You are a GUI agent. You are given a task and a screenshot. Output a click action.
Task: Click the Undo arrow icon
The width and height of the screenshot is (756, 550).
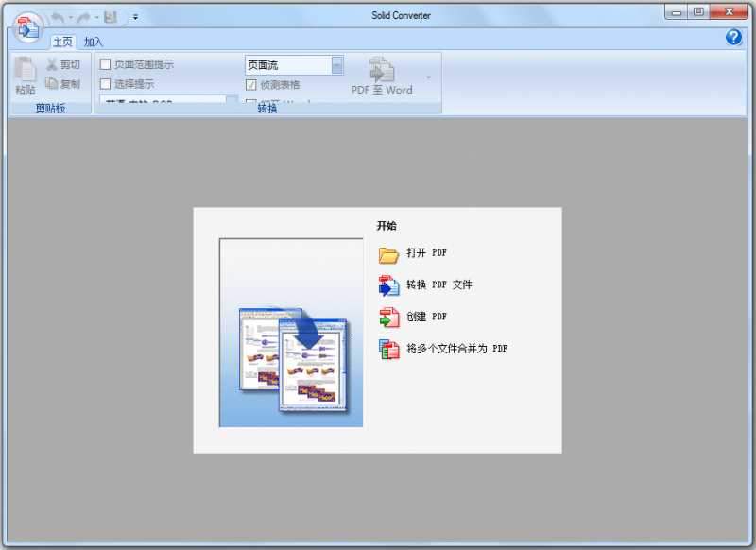[55, 15]
